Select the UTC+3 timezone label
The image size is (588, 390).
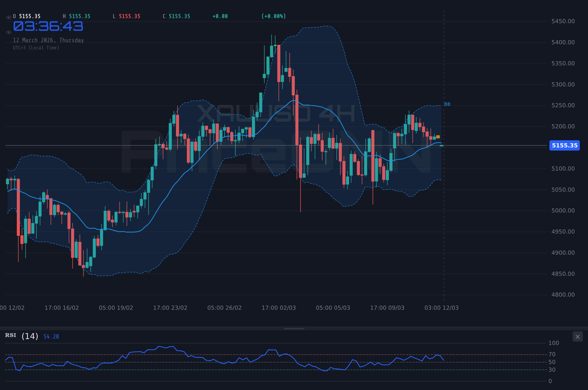(x=36, y=48)
